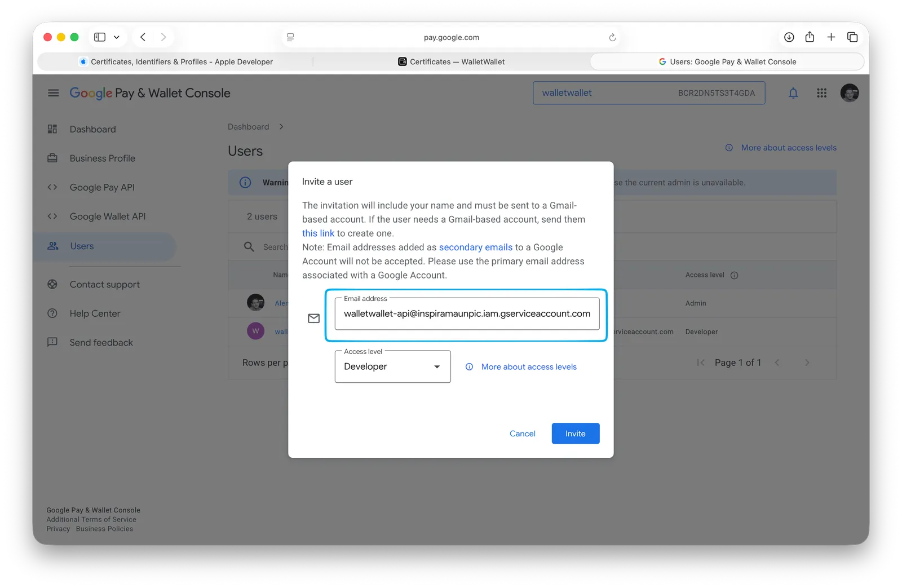Reload the page in Safari

pyautogui.click(x=612, y=38)
